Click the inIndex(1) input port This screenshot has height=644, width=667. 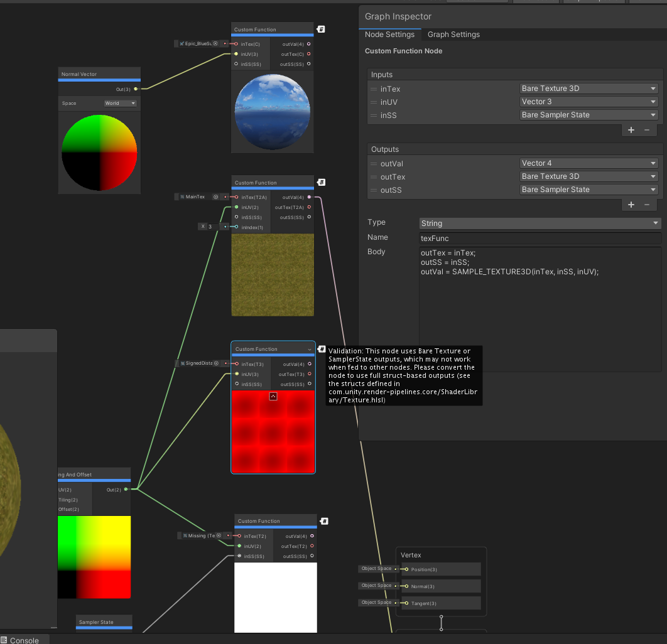(237, 227)
